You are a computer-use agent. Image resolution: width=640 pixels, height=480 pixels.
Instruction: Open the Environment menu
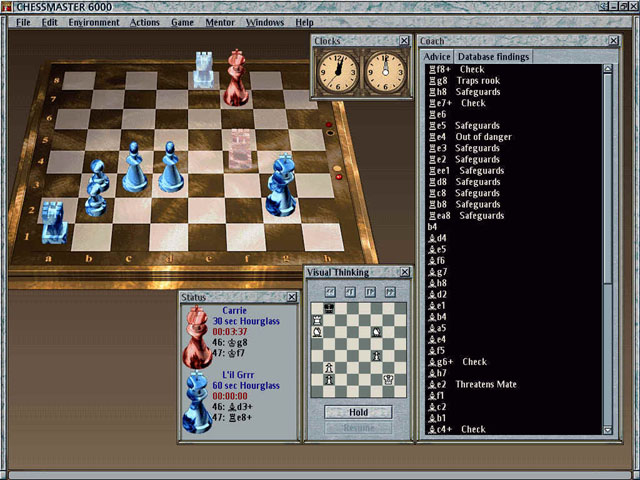(94, 22)
